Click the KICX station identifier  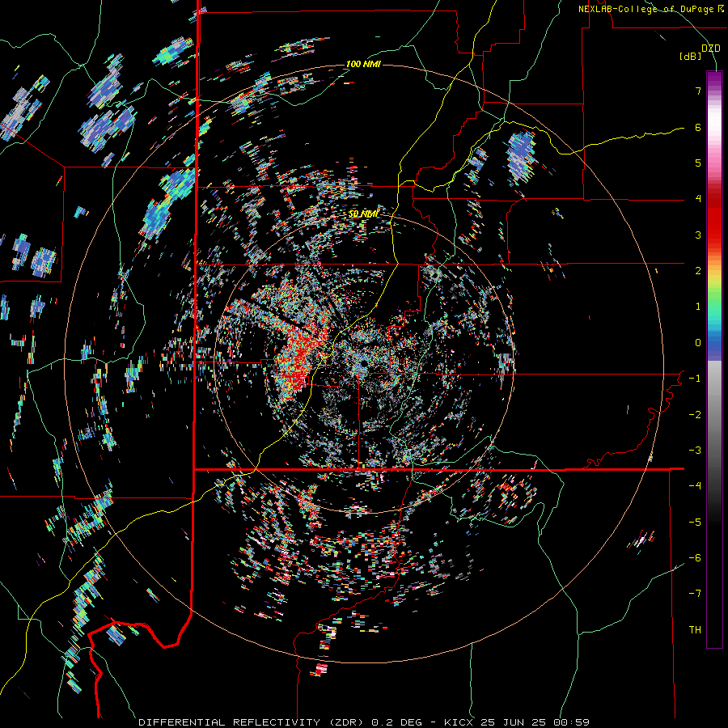pos(459,722)
